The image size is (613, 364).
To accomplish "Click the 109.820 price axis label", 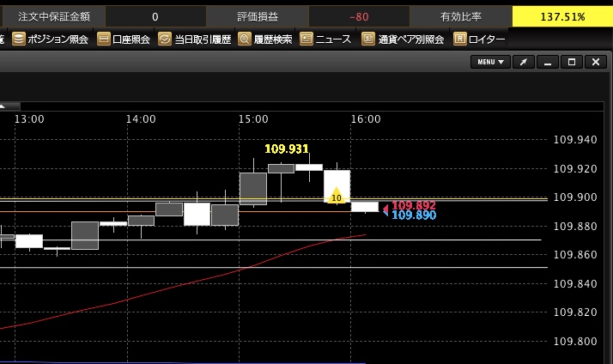I will (575, 312).
